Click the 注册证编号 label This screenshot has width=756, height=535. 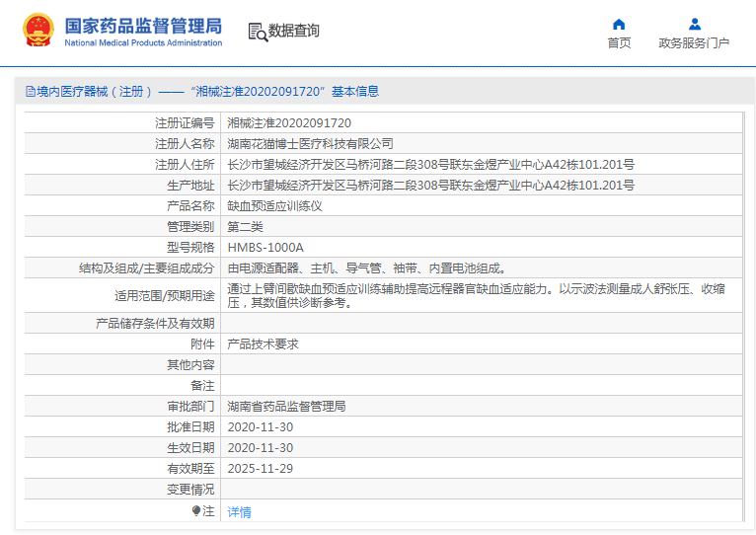pos(185,123)
